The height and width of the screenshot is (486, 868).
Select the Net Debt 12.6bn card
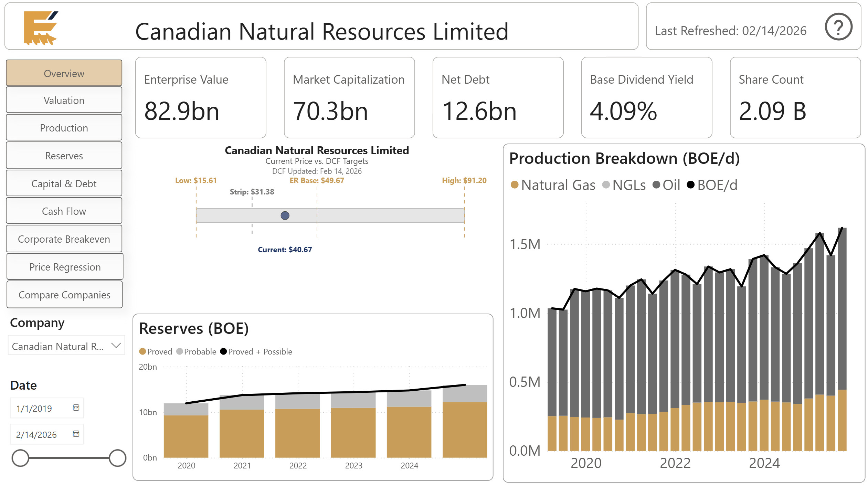(498, 97)
